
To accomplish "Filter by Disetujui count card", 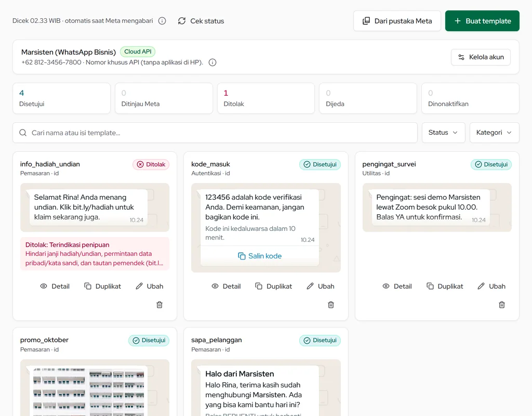I will click(62, 98).
